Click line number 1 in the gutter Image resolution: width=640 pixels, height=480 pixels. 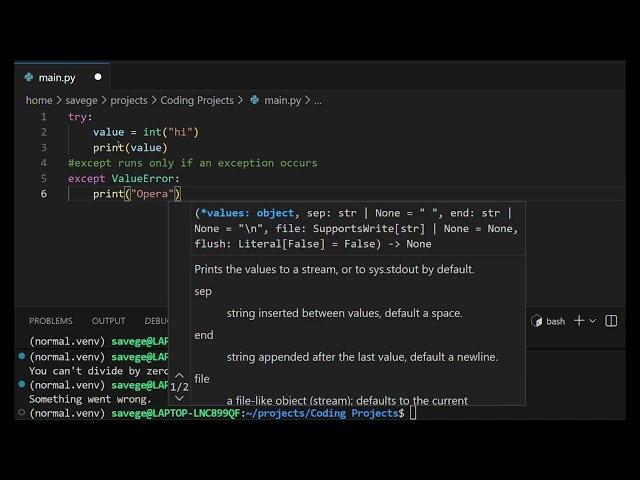pyautogui.click(x=44, y=117)
